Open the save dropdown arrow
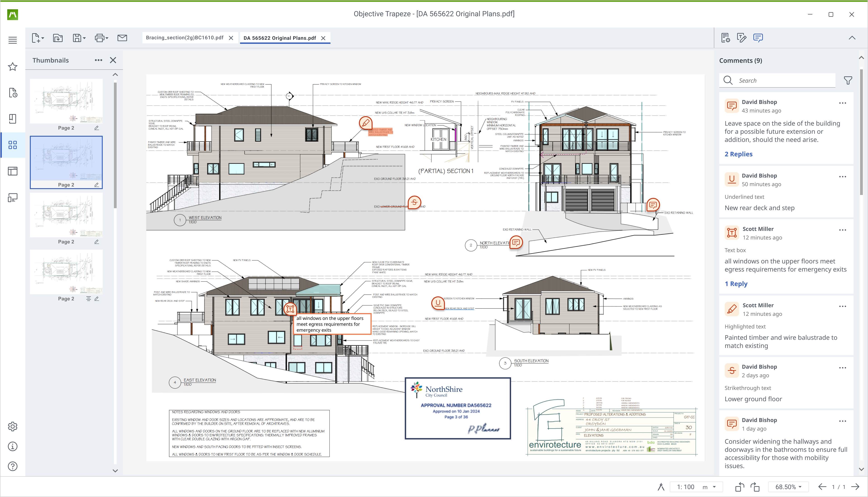 tap(84, 38)
